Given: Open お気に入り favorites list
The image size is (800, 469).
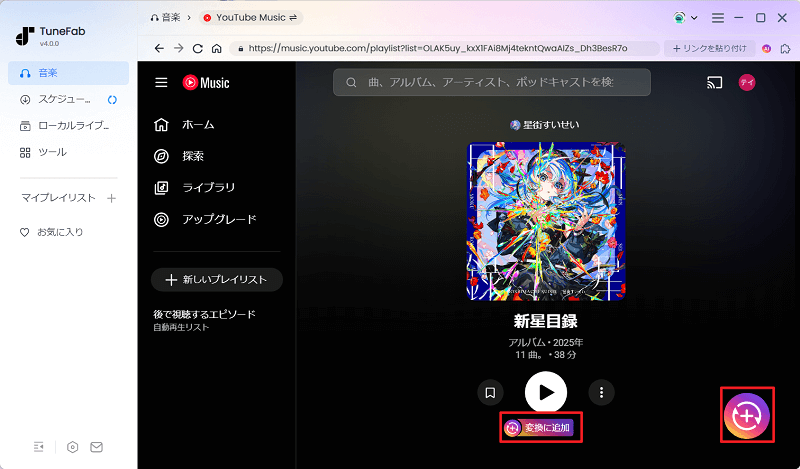Looking at the screenshot, I should pos(51,232).
